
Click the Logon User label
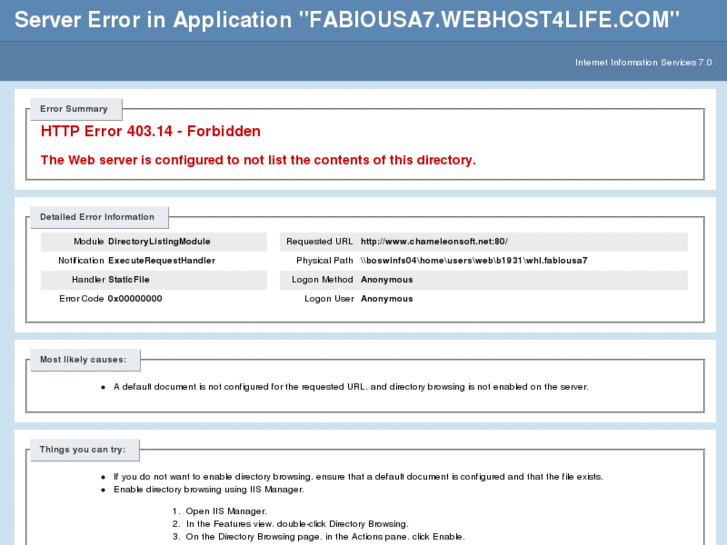(x=329, y=299)
